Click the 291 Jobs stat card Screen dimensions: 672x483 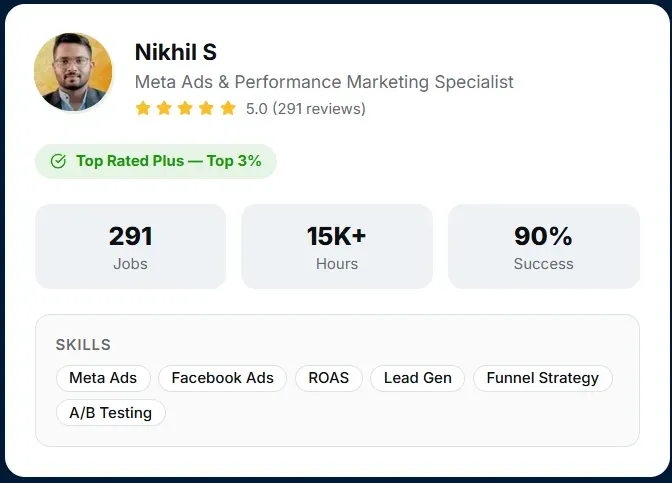[130, 246]
